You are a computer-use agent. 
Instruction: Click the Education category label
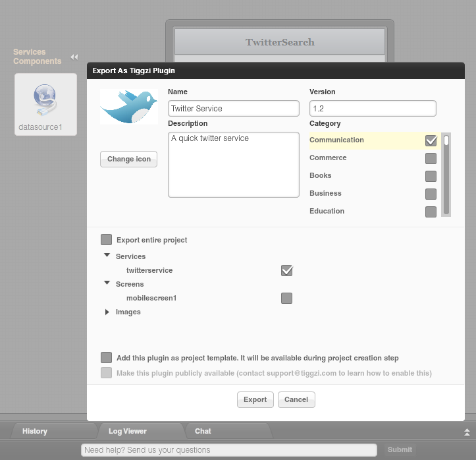327,211
